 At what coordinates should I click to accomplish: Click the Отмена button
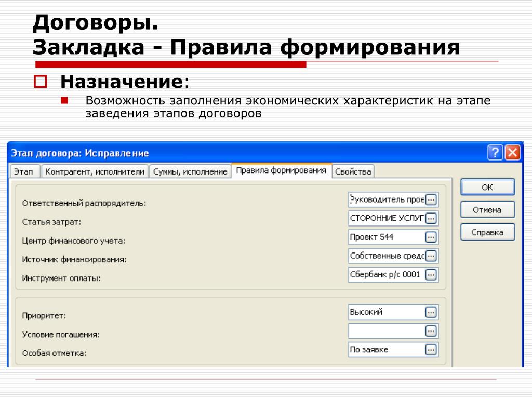(487, 210)
